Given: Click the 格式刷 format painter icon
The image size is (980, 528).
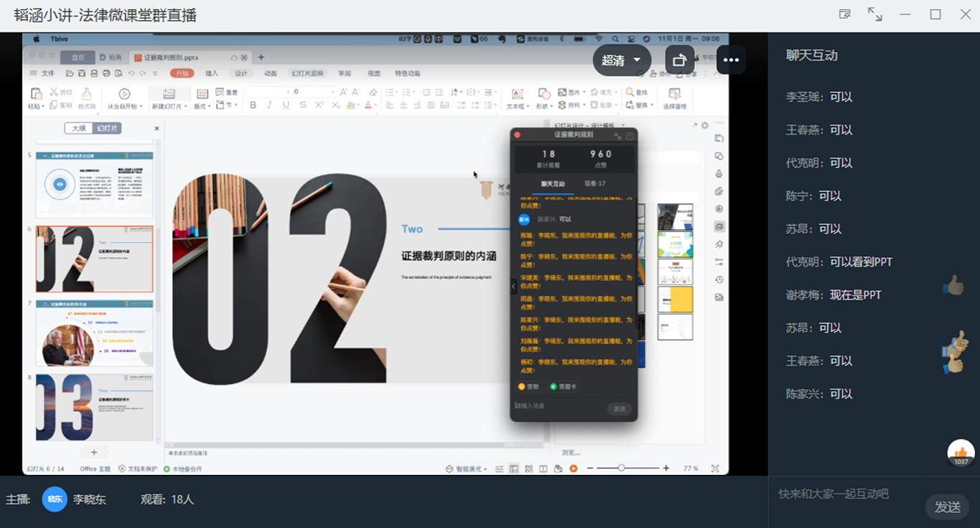Looking at the screenshot, I should pyautogui.click(x=87, y=94).
